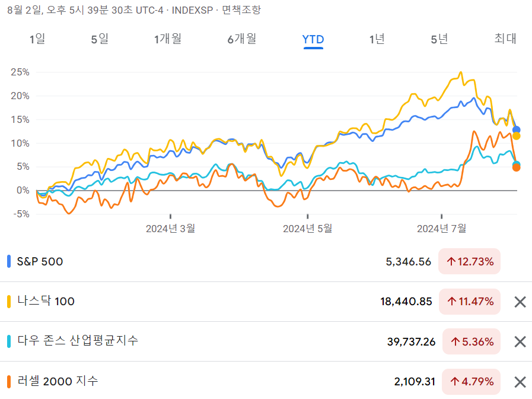Select the YTD range tab
Viewport: 532px width, 399px height.
coord(313,39)
